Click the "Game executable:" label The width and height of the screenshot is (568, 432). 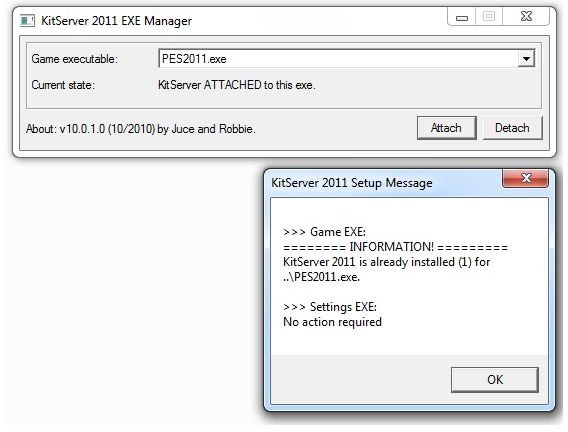pyautogui.click(x=75, y=59)
